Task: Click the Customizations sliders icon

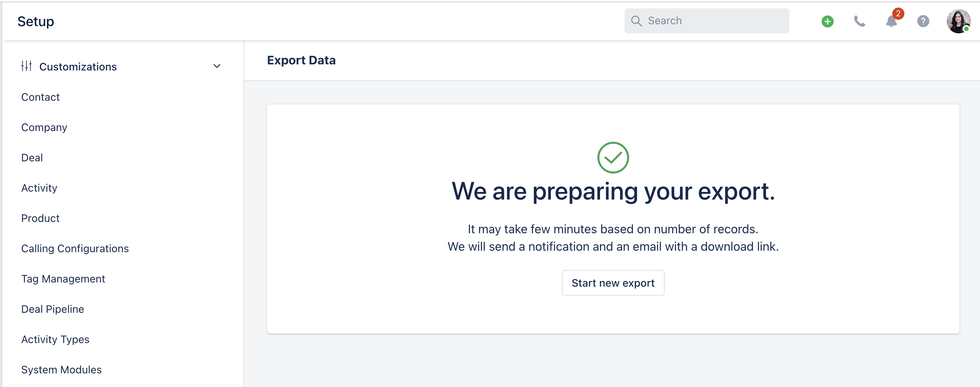Action: pyautogui.click(x=26, y=66)
